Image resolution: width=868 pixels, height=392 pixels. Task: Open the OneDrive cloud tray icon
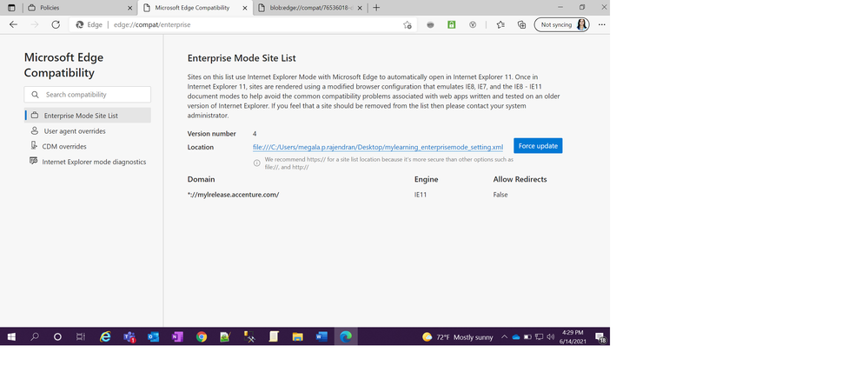point(516,337)
